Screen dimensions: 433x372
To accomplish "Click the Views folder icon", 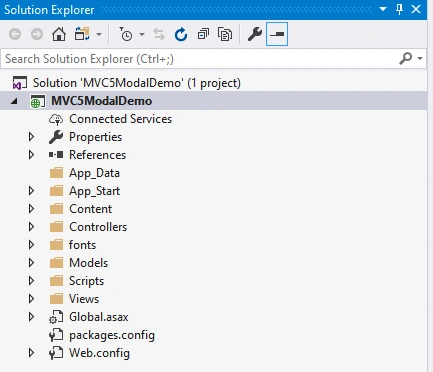I will [x=56, y=299].
